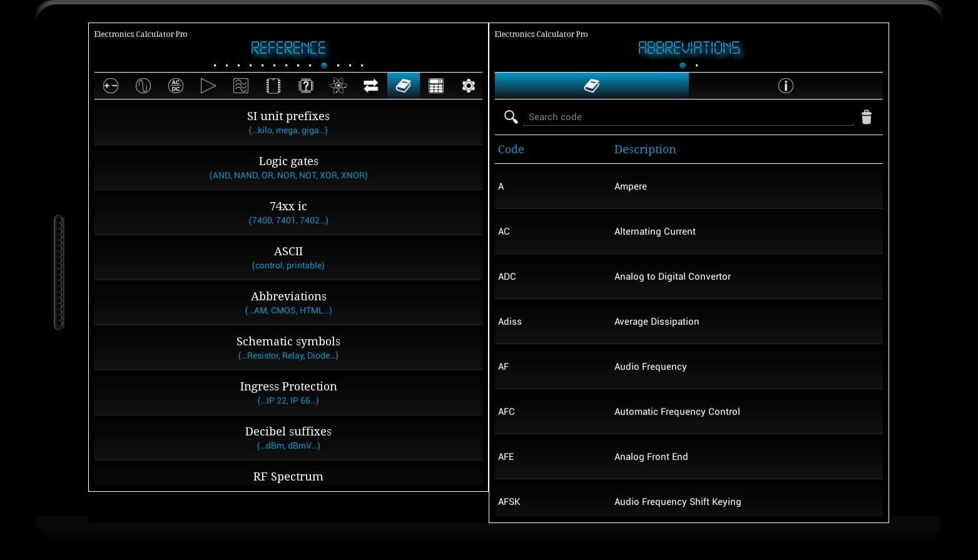Open the calculator icon in the toolbar

click(x=436, y=86)
